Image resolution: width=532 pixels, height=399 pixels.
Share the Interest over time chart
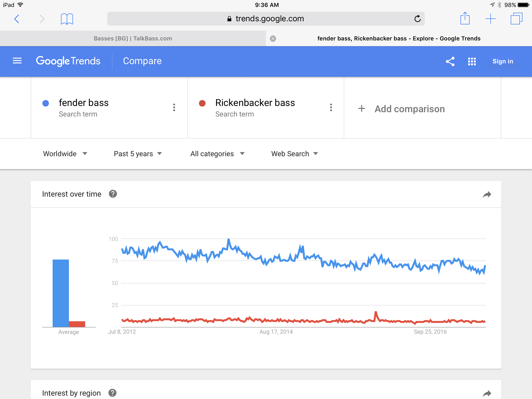point(487,194)
